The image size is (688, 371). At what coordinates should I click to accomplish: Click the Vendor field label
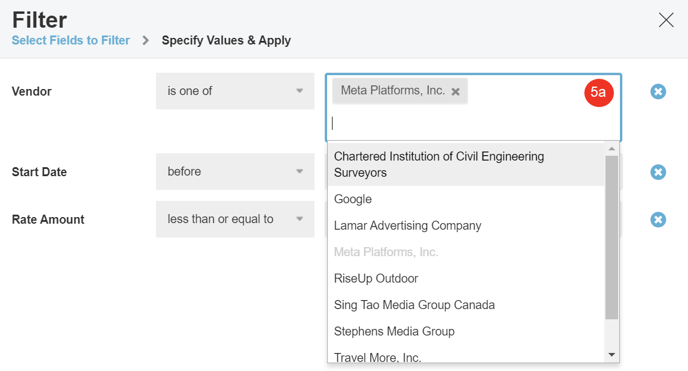point(32,91)
